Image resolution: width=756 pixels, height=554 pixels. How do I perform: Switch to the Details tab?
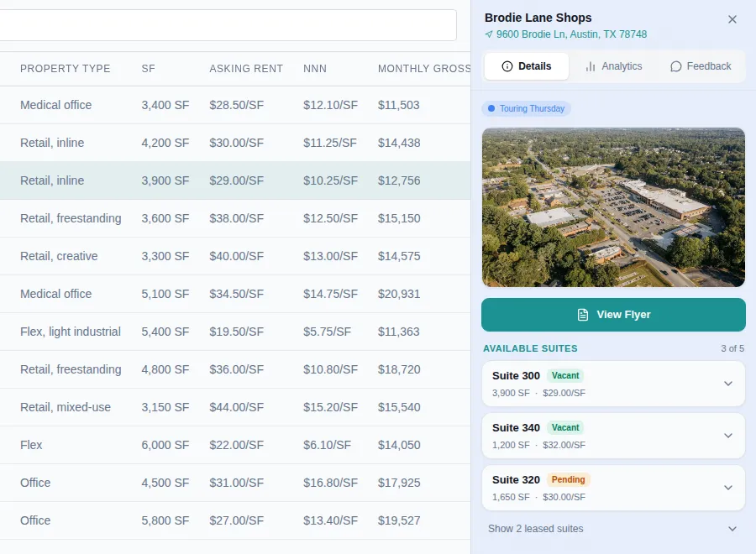pyautogui.click(x=527, y=66)
